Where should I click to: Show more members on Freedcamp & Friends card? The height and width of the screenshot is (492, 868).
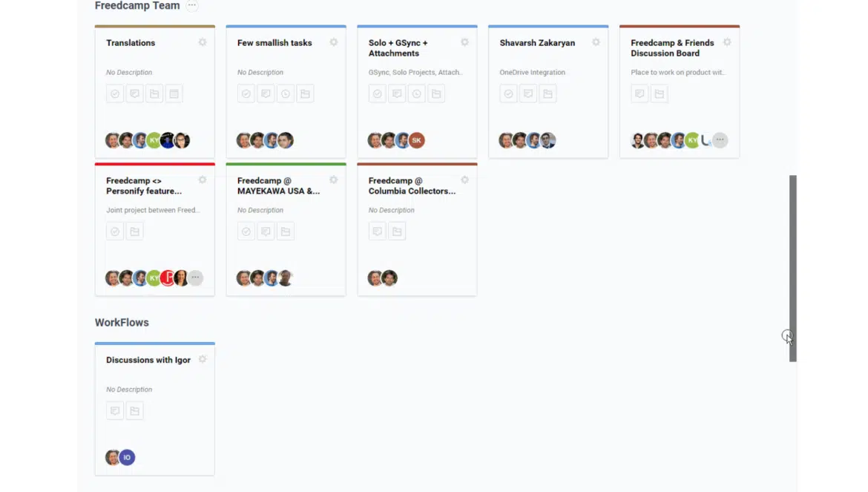[720, 140]
